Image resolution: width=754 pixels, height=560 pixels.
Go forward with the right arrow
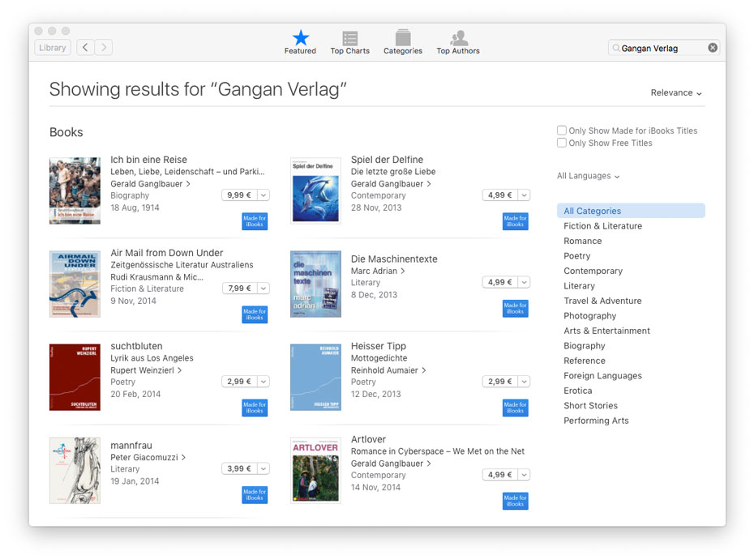tap(104, 47)
